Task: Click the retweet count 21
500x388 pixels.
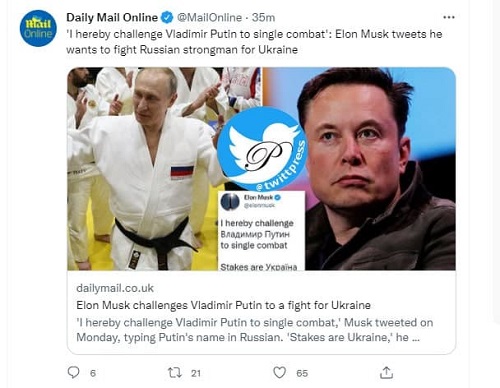Action: pos(196,373)
